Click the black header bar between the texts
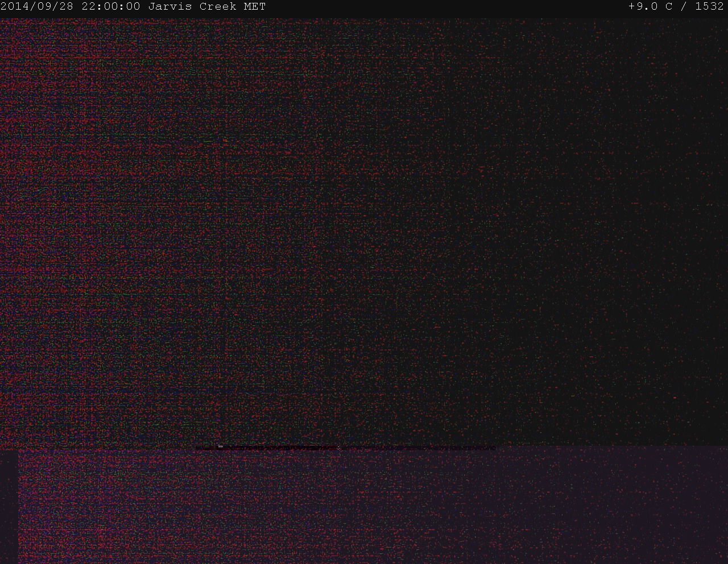The height and width of the screenshot is (564, 728). point(444,7)
